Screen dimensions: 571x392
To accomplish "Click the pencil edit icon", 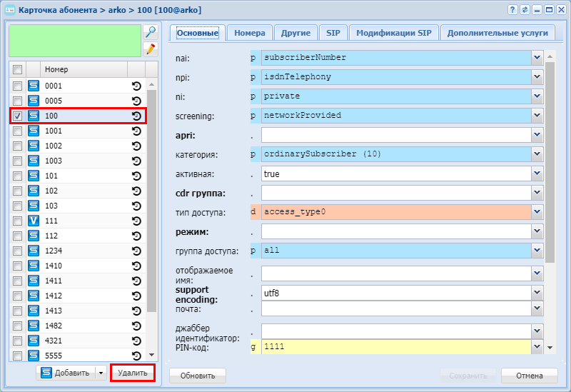I will click(150, 49).
